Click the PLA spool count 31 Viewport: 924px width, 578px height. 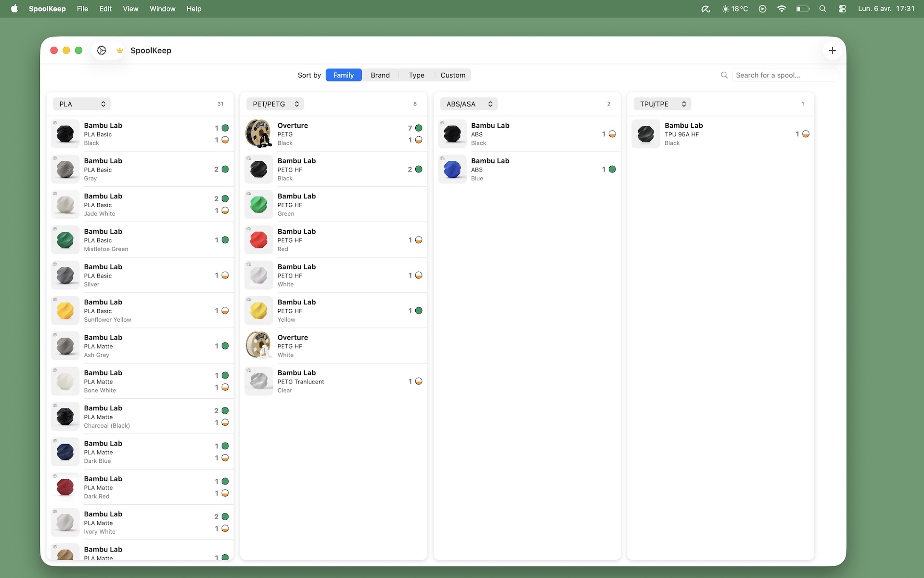(x=220, y=104)
